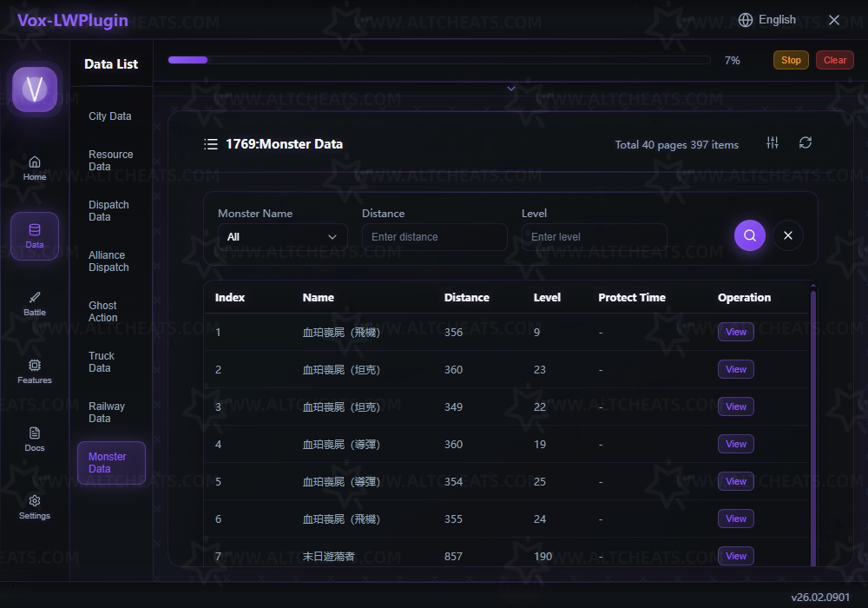The width and height of the screenshot is (868, 608).
Task: Click the Name column header
Action: 319,297
